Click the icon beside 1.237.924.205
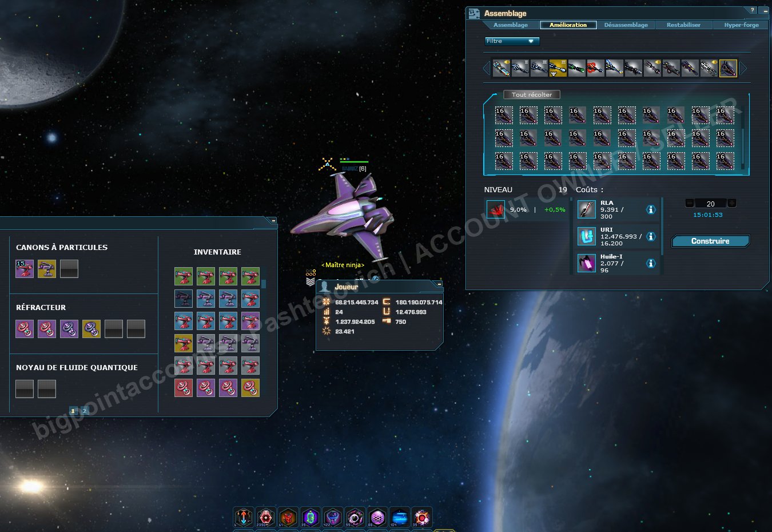 click(327, 321)
